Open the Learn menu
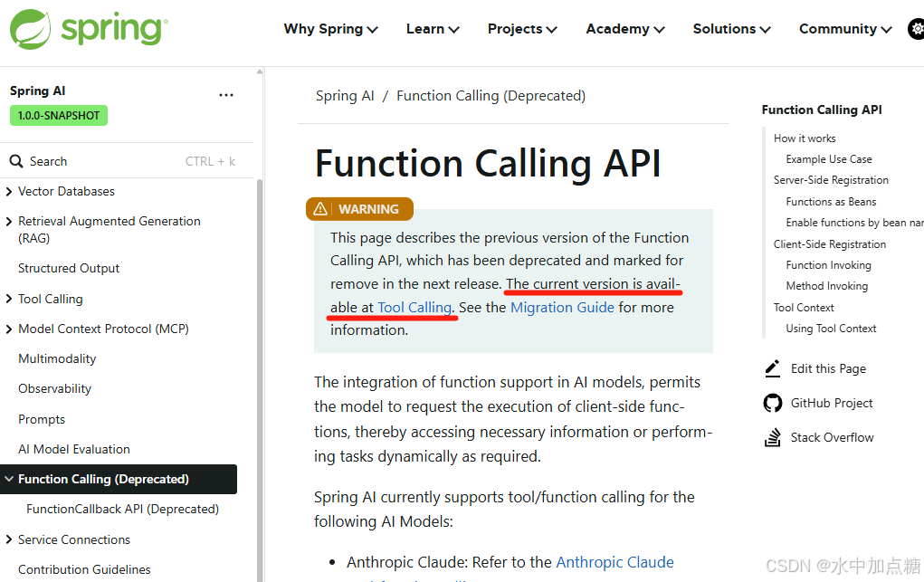Image resolution: width=924 pixels, height=582 pixels. click(x=433, y=29)
